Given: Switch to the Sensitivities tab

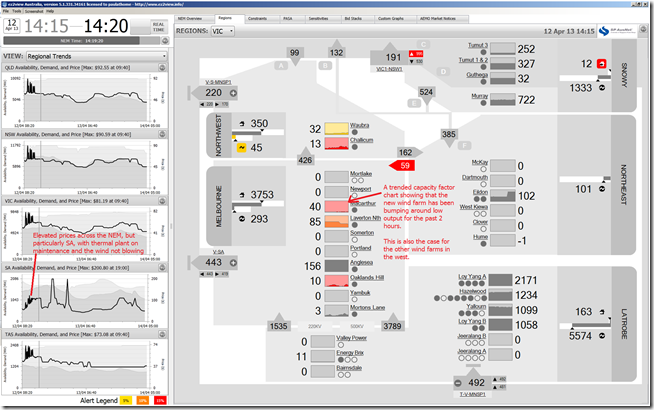Looking at the screenshot, I should [318, 19].
